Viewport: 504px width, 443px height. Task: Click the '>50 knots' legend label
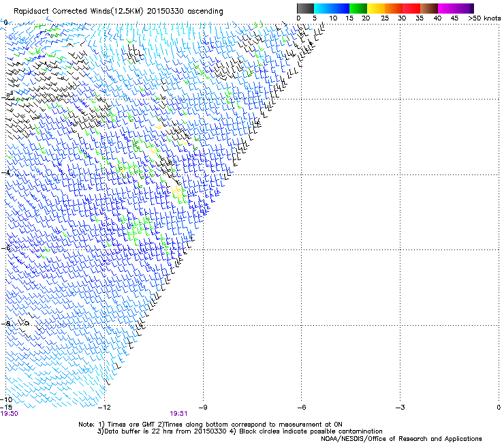(x=484, y=18)
